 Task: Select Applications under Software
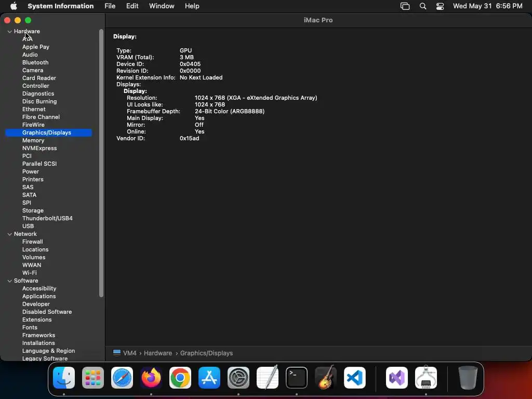coord(39,297)
